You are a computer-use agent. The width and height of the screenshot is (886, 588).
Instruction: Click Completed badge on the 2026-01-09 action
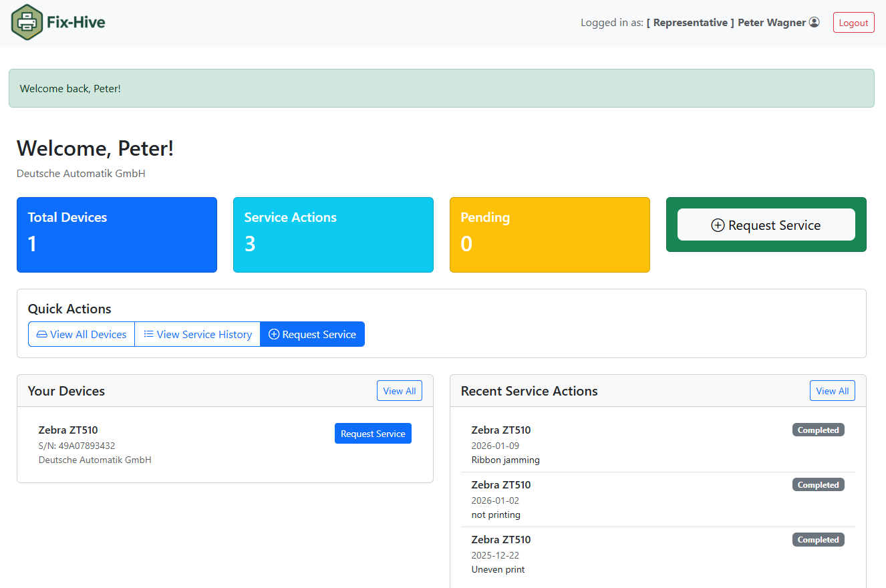pyautogui.click(x=818, y=430)
